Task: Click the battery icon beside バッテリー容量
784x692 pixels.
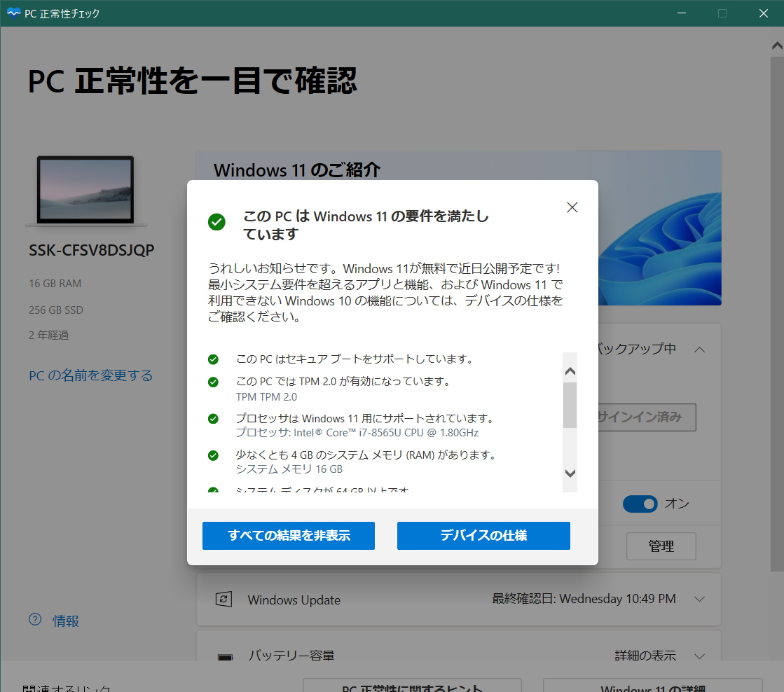Action: tap(226, 656)
